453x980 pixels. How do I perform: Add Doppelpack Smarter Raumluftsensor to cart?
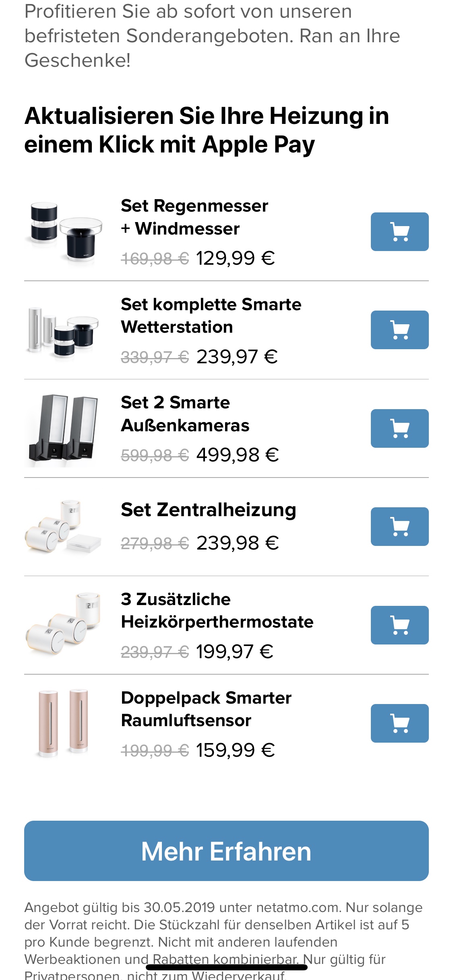(x=399, y=723)
